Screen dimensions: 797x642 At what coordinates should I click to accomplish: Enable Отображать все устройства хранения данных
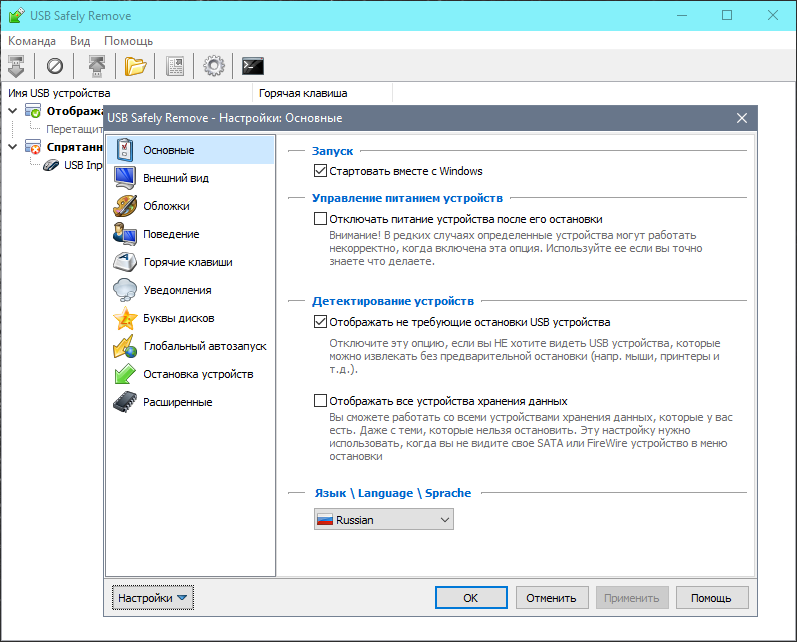tap(320, 400)
